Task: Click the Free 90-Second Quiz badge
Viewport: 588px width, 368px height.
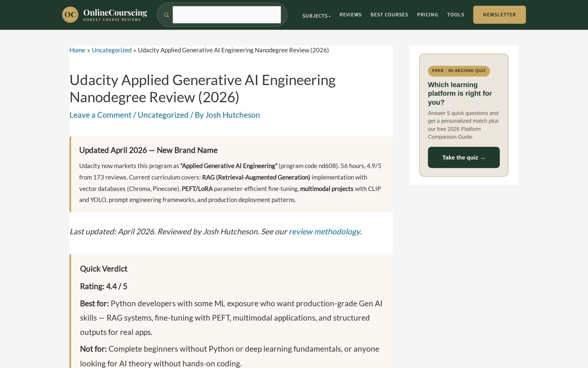Action: [459, 71]
